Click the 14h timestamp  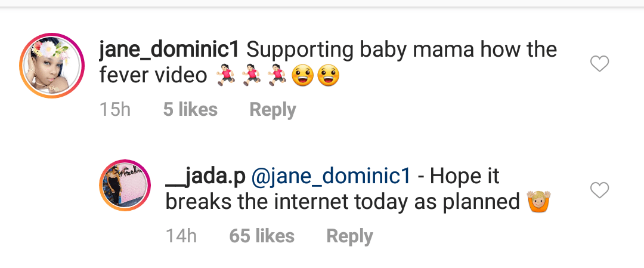pyautogui.click(x=181, y=236)
